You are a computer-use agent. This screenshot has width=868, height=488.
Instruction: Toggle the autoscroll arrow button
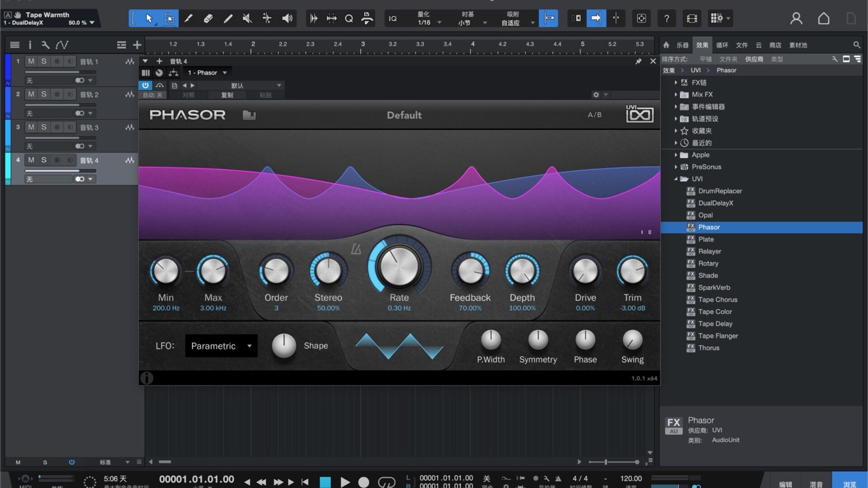596,19
